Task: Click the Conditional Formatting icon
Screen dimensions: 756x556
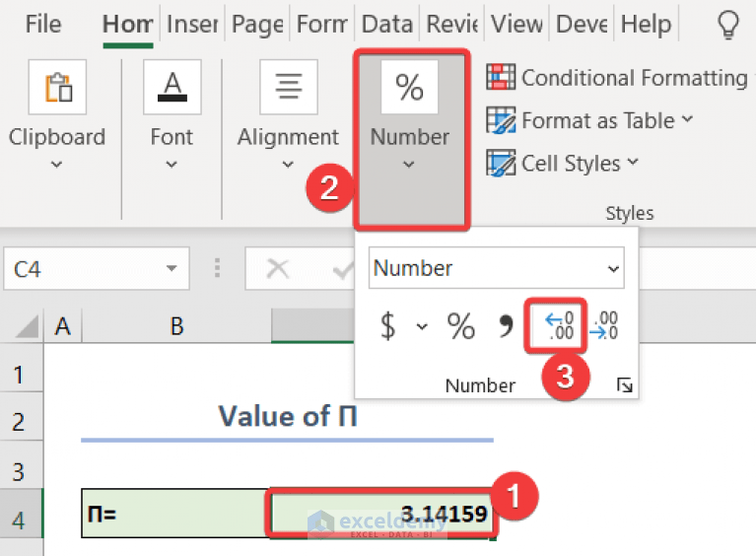Action: pyautogui.click(x=501, y=77)
